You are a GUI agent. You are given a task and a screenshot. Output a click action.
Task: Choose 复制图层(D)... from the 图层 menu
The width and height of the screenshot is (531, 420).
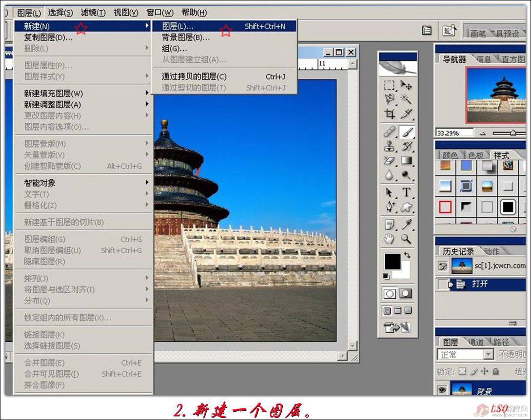(82, 37)
